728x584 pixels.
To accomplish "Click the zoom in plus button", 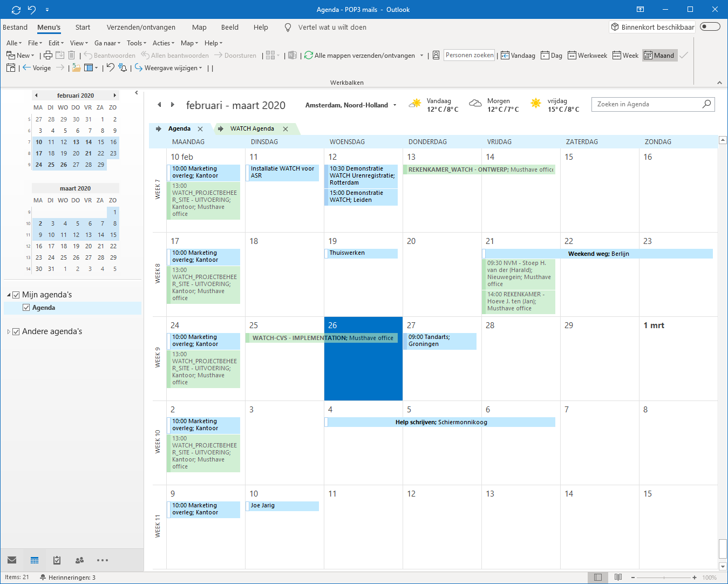I will [695, 578].
